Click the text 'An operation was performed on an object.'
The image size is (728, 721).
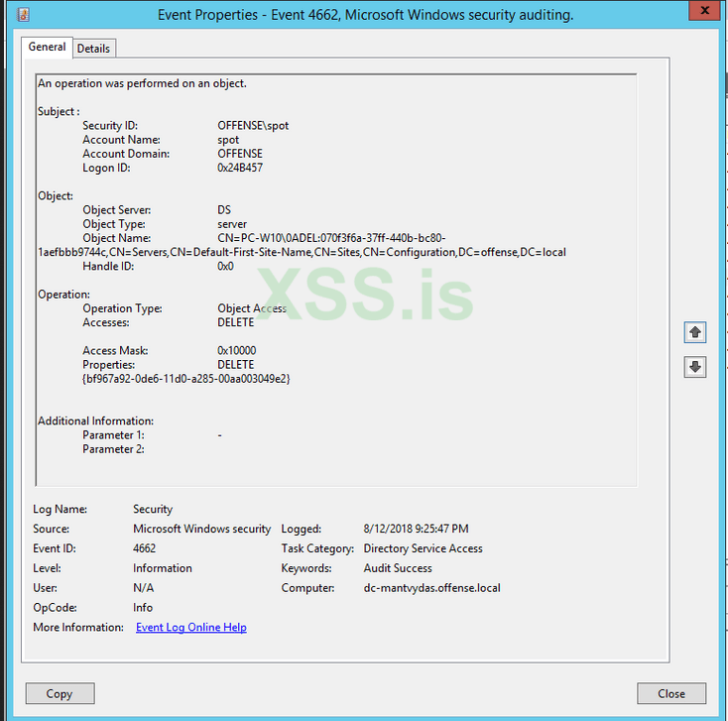142,83
